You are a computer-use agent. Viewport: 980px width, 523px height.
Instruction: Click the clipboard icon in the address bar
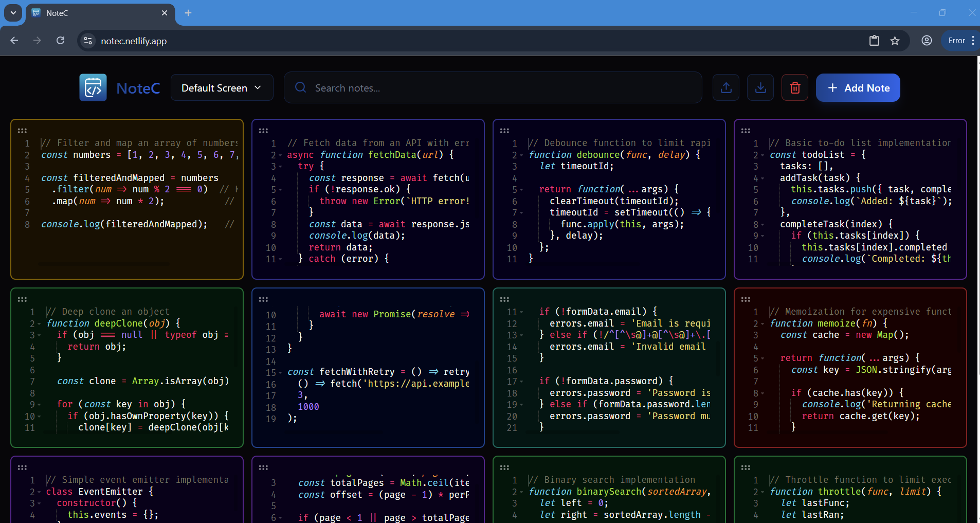(874, 41)
